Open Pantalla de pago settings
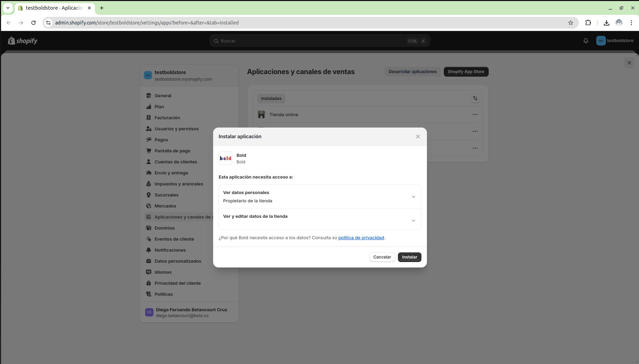Image resolution: width=639 pixels, height=364 pixels. point(189,151)
